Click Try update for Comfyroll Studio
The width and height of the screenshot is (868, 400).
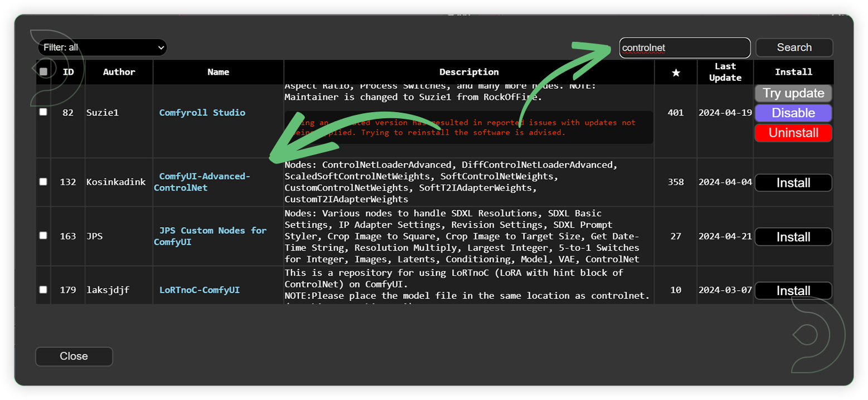pos(793,93)
